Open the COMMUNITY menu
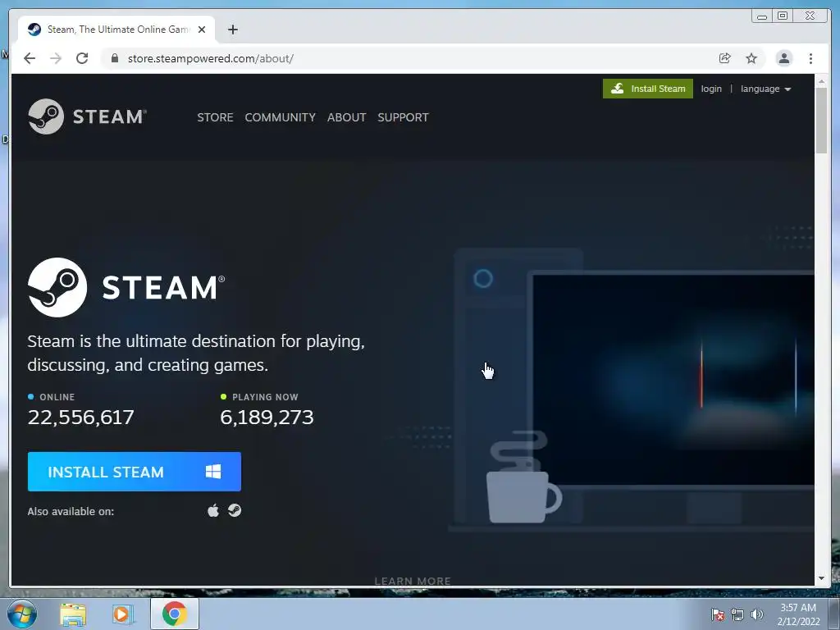 pos(281,117)
